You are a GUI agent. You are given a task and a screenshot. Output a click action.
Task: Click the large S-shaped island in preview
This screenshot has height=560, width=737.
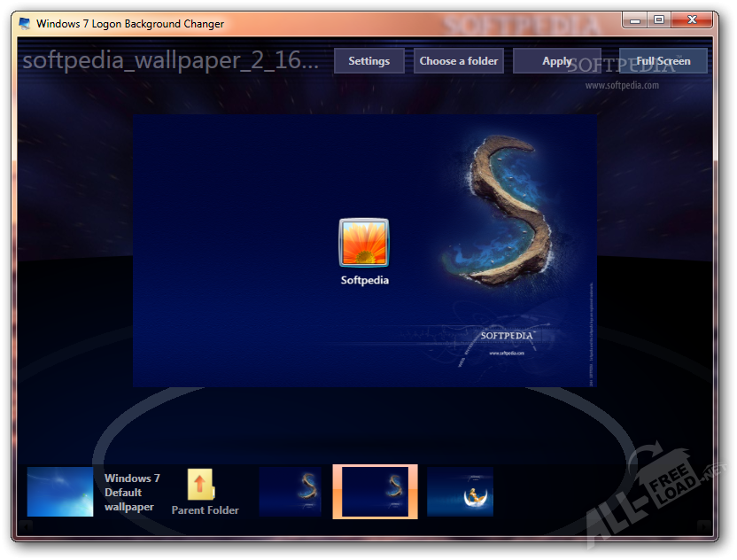(x=494, y=206)
